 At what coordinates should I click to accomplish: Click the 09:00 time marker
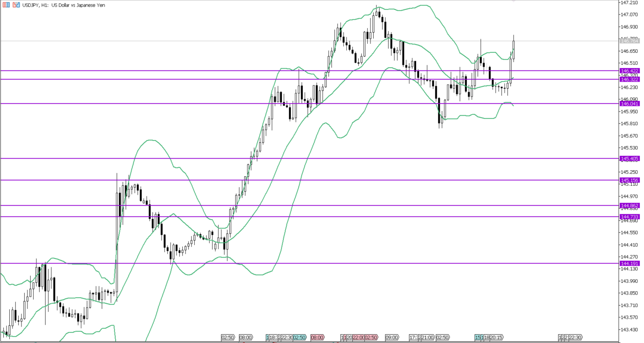392,337
